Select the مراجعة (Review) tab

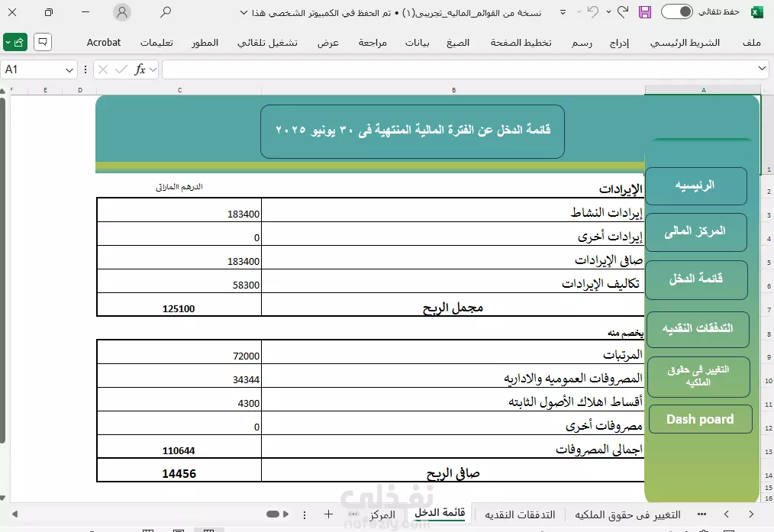tap(372, 43)
